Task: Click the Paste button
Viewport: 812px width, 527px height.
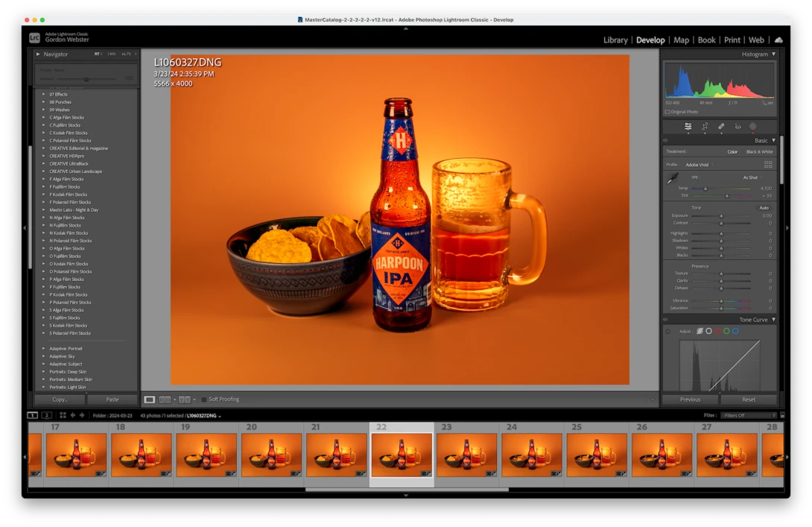Action: click(112, 400)
